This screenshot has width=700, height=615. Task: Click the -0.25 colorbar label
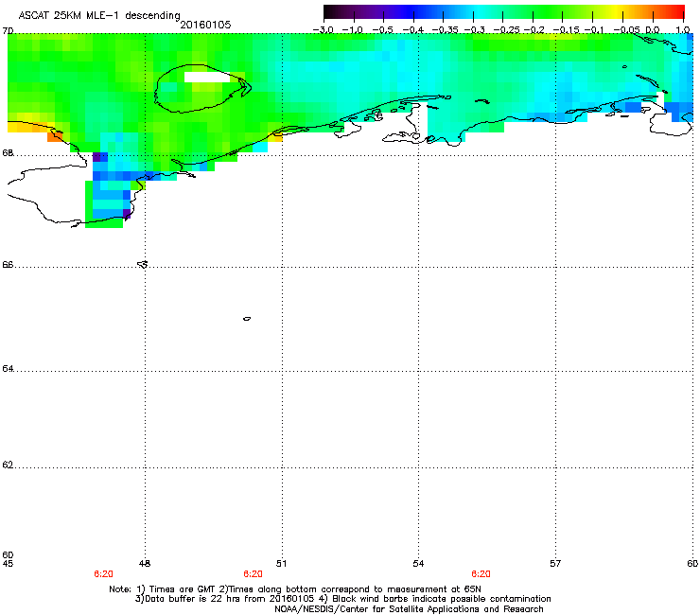click(x=506, y=30)
